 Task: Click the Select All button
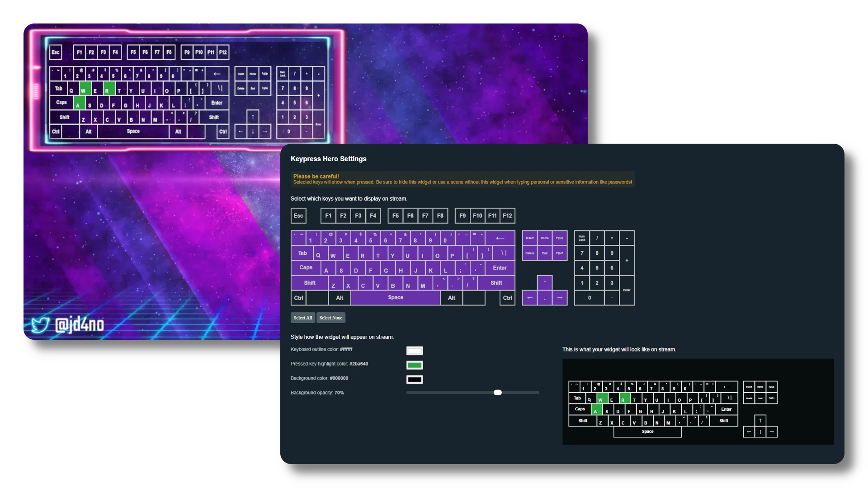click(302, 318)
